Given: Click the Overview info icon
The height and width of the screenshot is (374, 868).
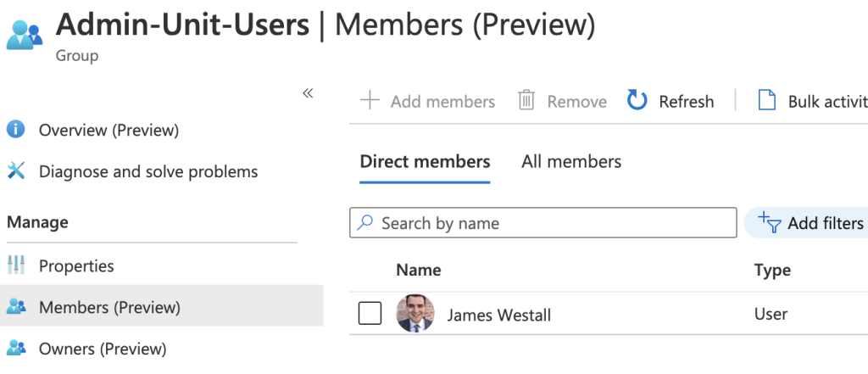Looking at the screenshot, I should click(16, 130).
